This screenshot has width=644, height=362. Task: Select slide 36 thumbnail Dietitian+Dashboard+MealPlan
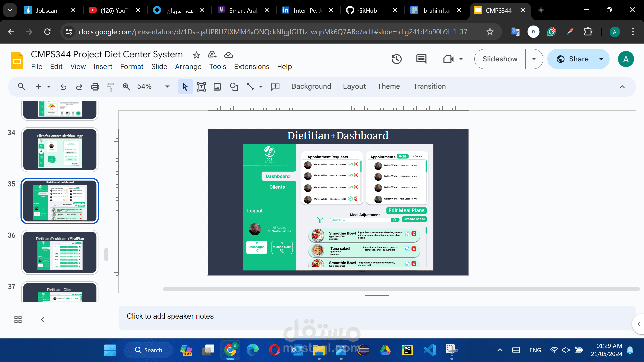(x=60, y=252)
